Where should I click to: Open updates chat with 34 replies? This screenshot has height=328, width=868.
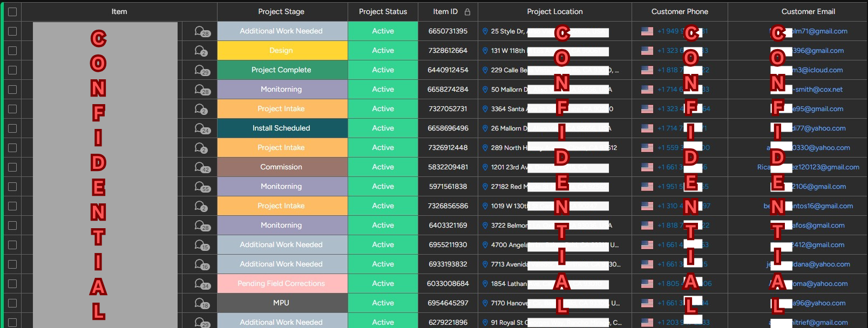click(x=202, y=284)
